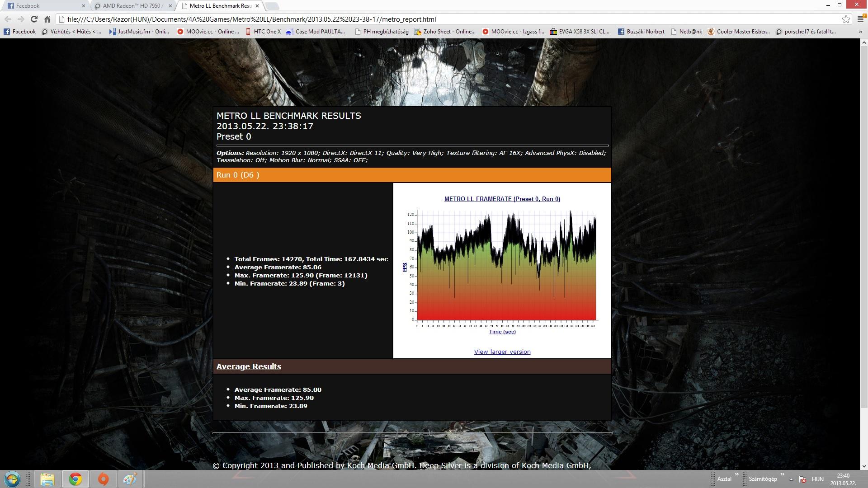
Task: Close the Facebook tab
Action: coord(83,6)
